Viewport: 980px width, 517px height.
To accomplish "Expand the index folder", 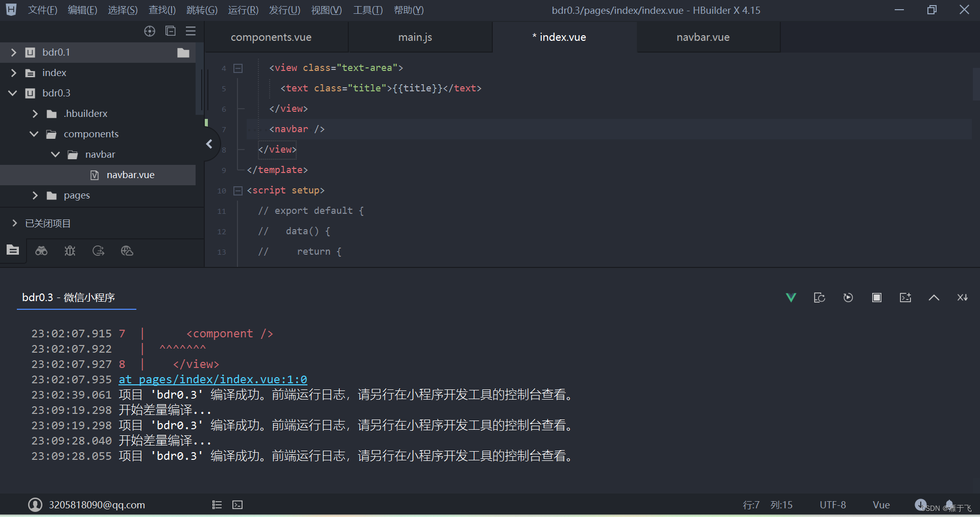I will (14, 73).
